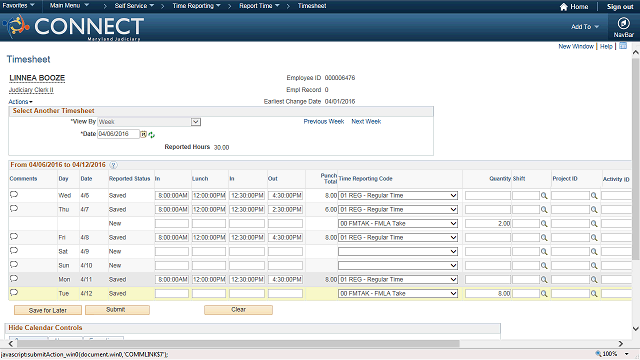Image resolution: width=640 pixels, height=360 pixels.
Task: Click the Submit button
Action: 117,310
